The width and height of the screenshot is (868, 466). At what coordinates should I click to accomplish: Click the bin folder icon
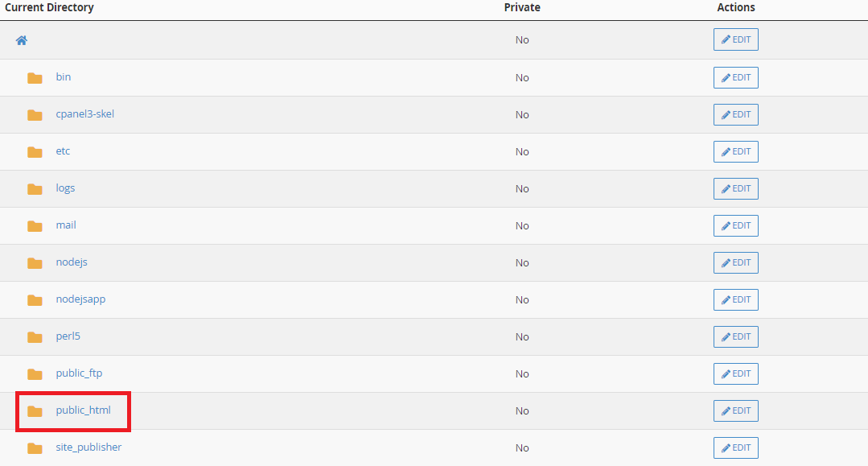(35, 78)
